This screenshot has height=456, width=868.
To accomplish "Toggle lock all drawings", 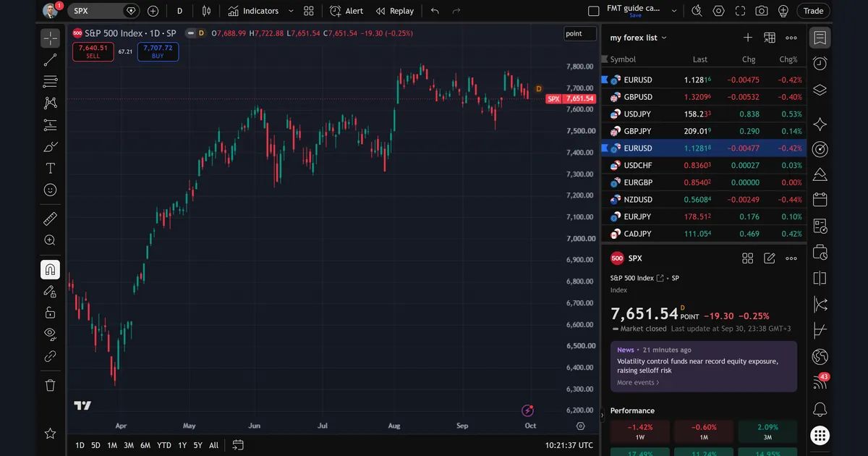I will (50, 313).
